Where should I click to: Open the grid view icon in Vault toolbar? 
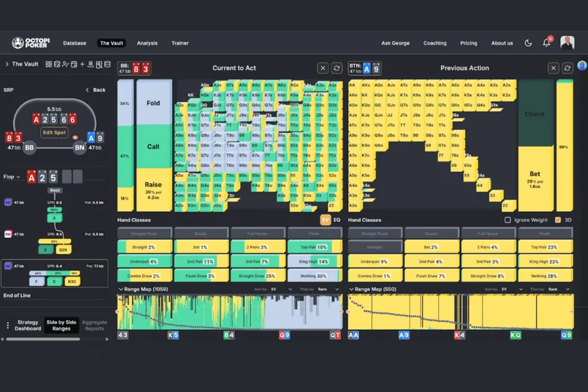click(x=49, y=64)
